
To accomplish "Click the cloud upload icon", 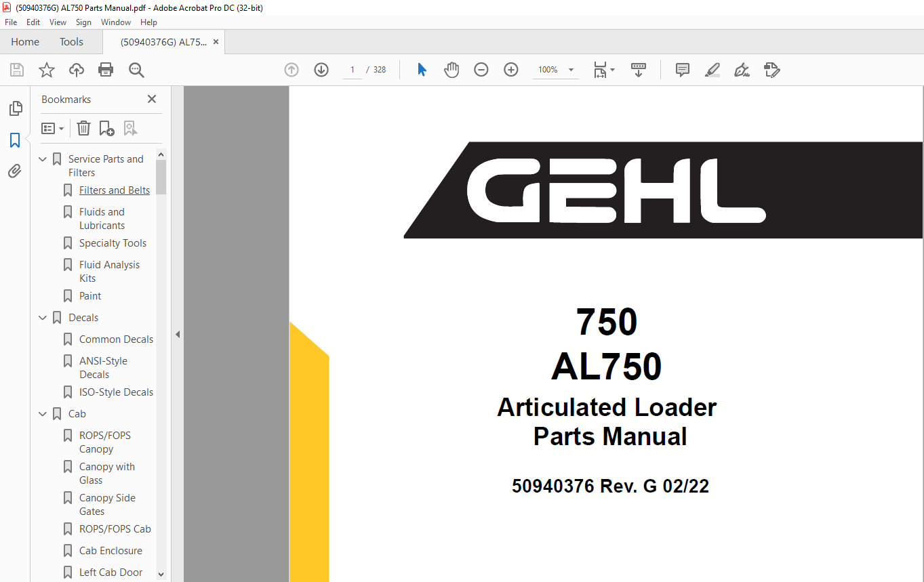I will (x=77, y=70).
